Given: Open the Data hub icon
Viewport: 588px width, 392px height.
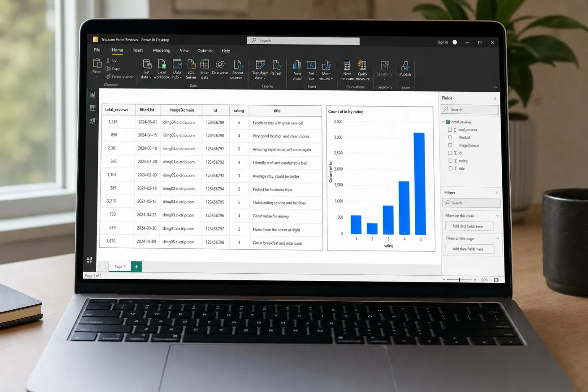Looking at the screenshot, I should pos(177,64).
